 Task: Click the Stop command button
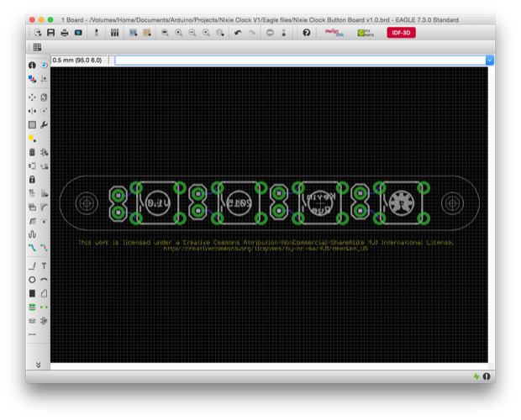tap(270, 33)
